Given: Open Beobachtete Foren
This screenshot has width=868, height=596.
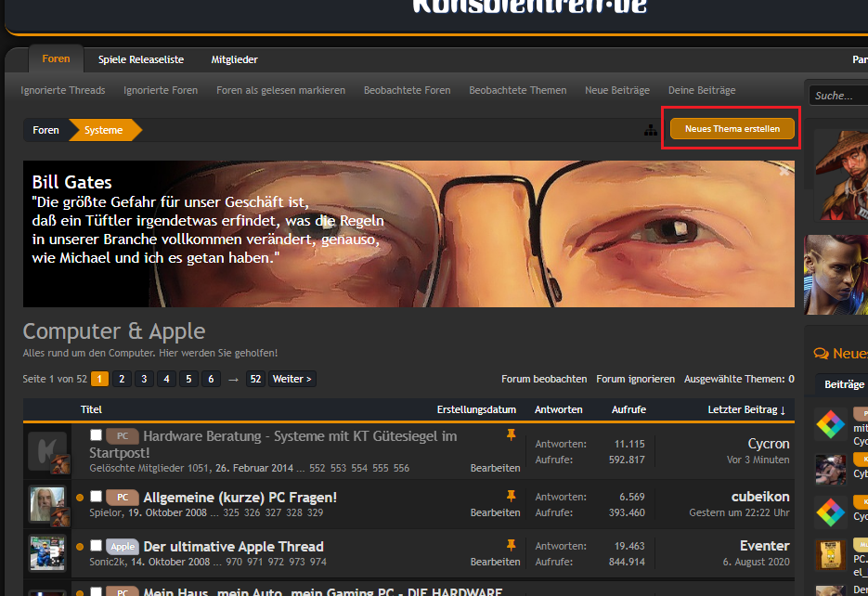Looking at the screenshot, I should click(x=407, y=90).
